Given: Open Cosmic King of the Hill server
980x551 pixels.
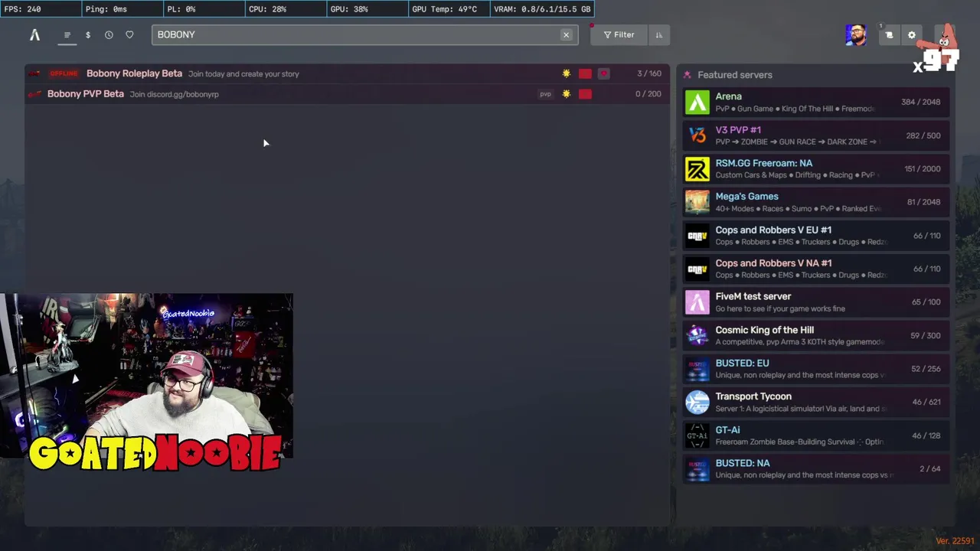Looking at the screenshot, I should (816, 335).
